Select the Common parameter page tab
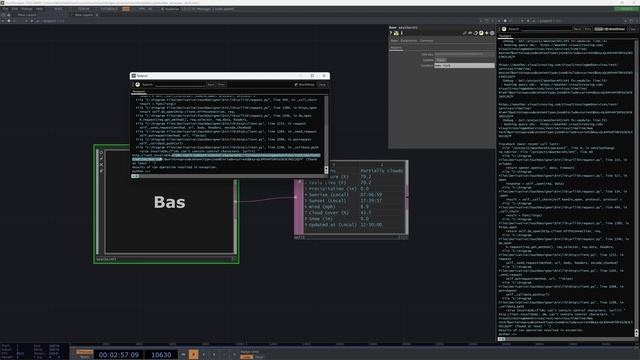This screenshot has width=640, height=360. click(x=427, y=41)
